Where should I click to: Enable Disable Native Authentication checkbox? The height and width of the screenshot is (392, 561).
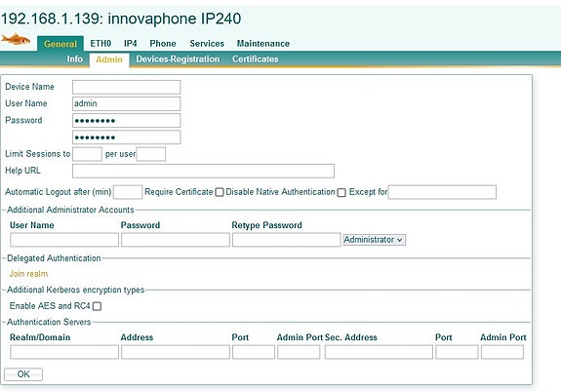point(341,193)
